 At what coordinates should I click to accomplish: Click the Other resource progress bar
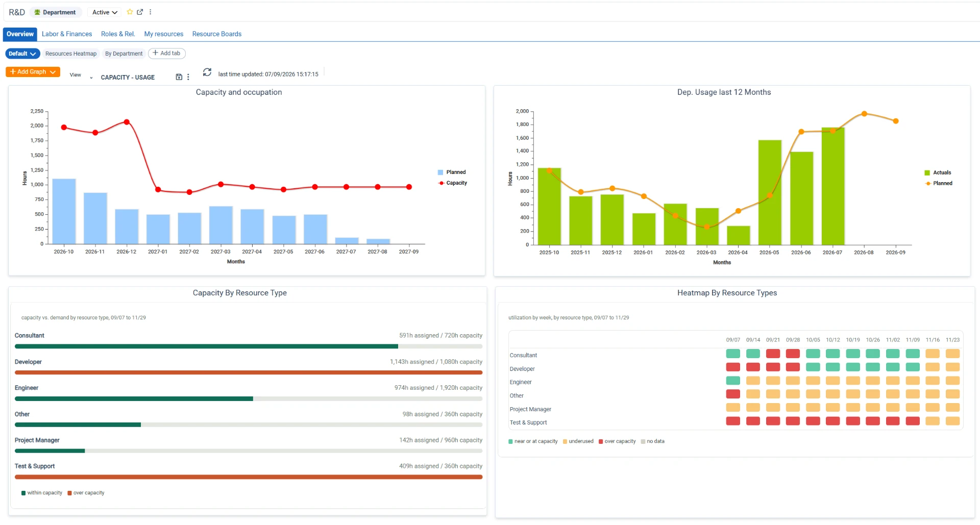(249, 425)
